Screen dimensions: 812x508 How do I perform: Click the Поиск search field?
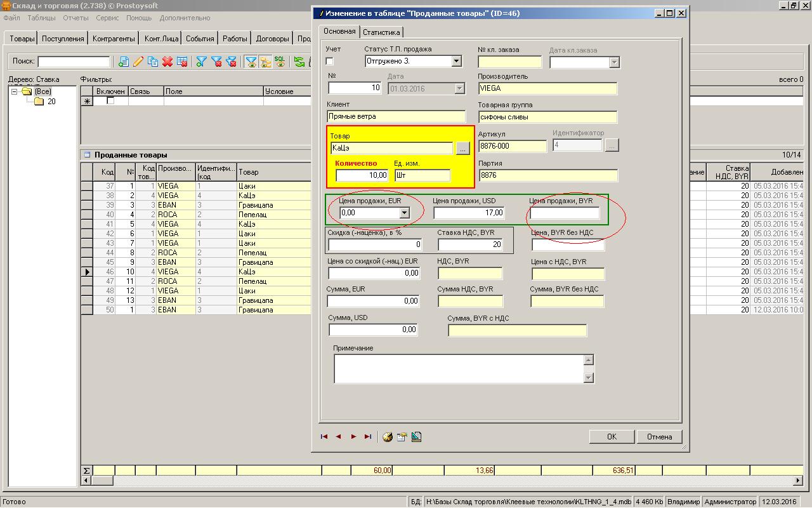(74, 62)
